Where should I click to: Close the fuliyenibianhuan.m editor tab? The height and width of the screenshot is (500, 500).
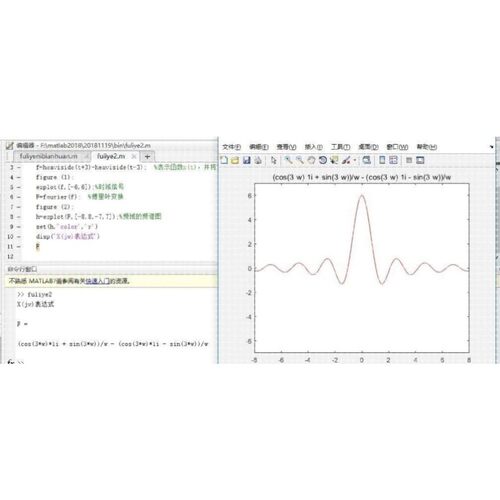pos(86,156)
